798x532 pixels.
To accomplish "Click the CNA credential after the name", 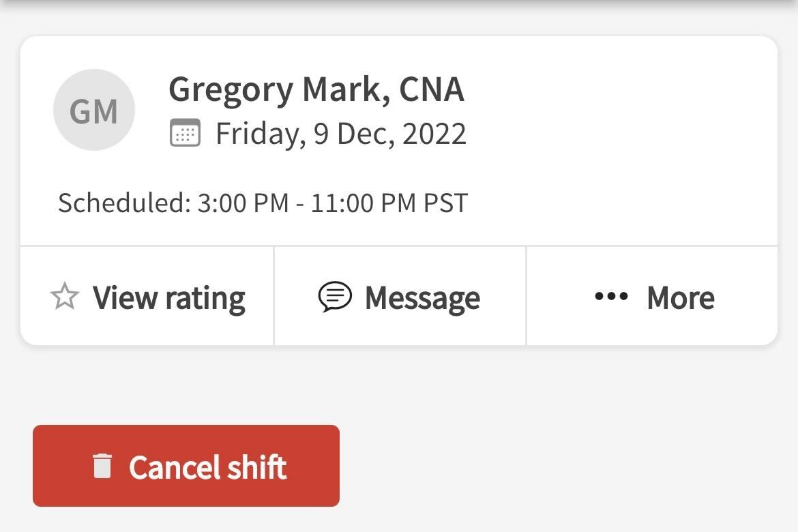I will (432, 89).
